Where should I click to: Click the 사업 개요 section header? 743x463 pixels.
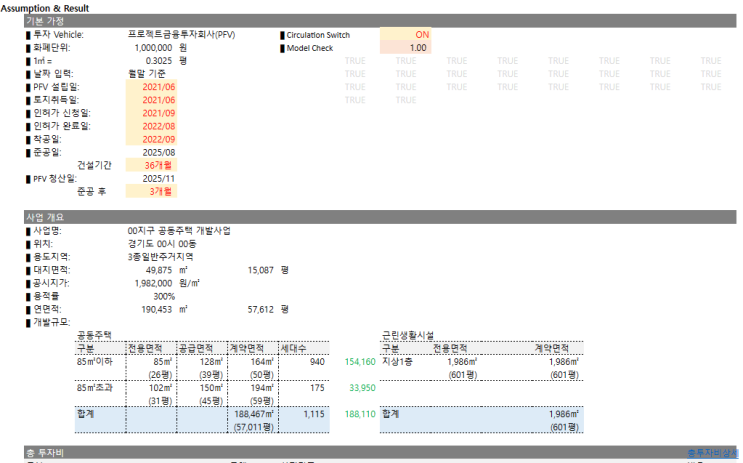click(380, 217)
